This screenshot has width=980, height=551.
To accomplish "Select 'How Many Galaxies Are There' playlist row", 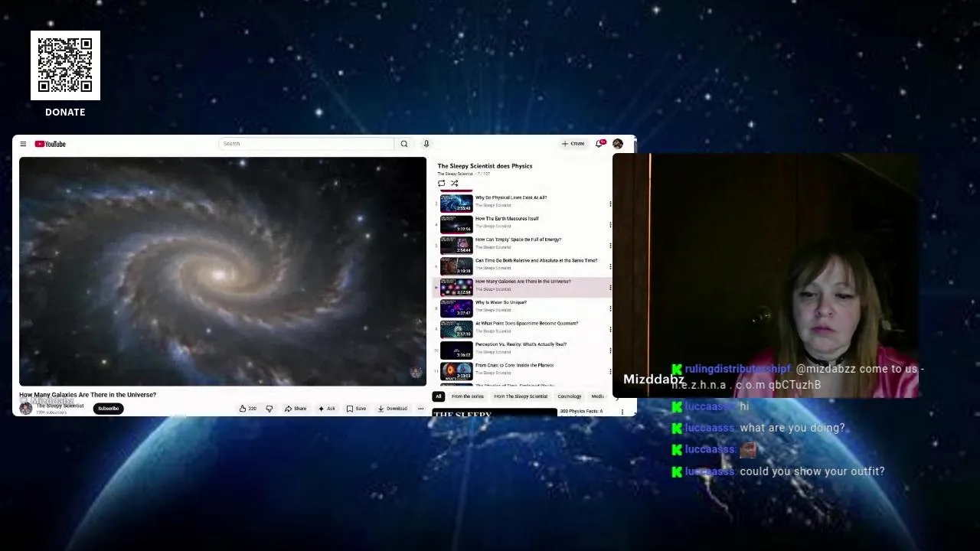I will (524, 287).
